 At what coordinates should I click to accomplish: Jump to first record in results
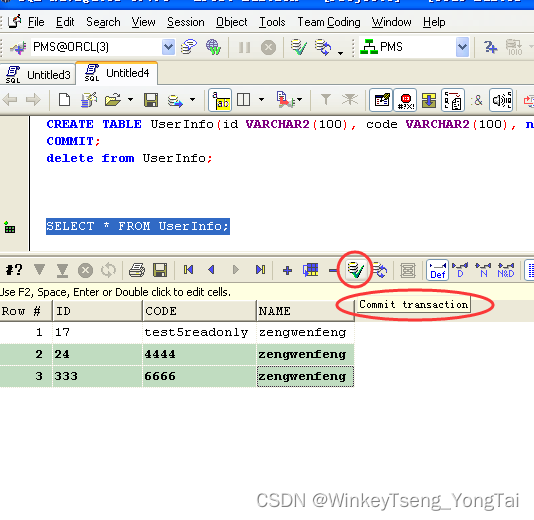coord(188,270)
